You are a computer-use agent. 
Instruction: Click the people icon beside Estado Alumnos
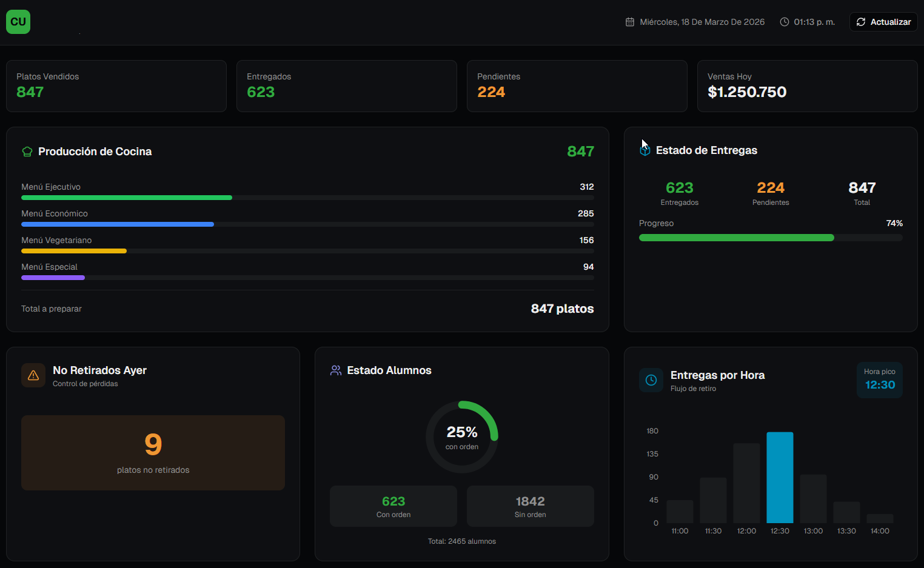click(335, 370)
